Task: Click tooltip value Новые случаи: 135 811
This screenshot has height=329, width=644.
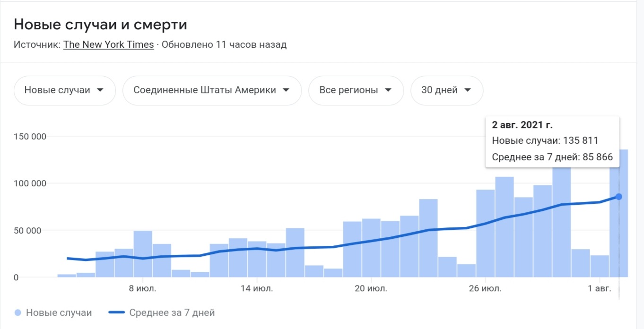Action: 545,141
